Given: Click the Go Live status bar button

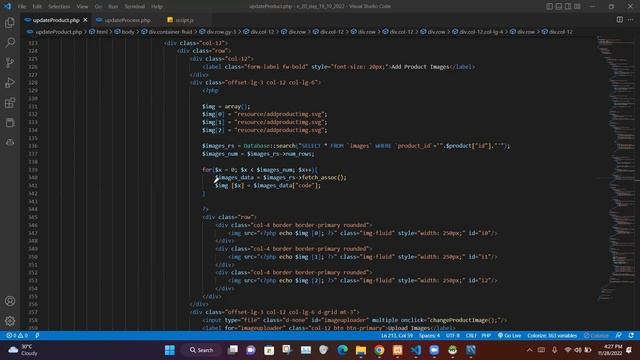Looking at the screenshot, I should coord(509,336).
